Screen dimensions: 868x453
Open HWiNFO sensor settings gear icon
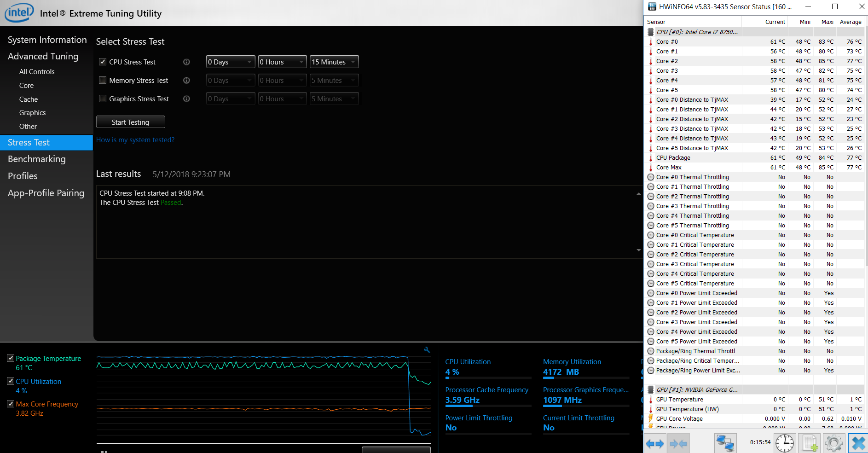(x=833, y=443)
